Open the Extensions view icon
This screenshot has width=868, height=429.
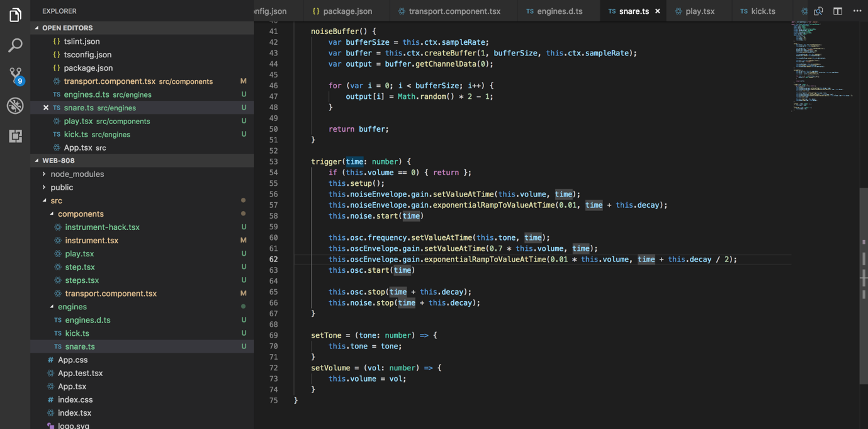point(15,136)
